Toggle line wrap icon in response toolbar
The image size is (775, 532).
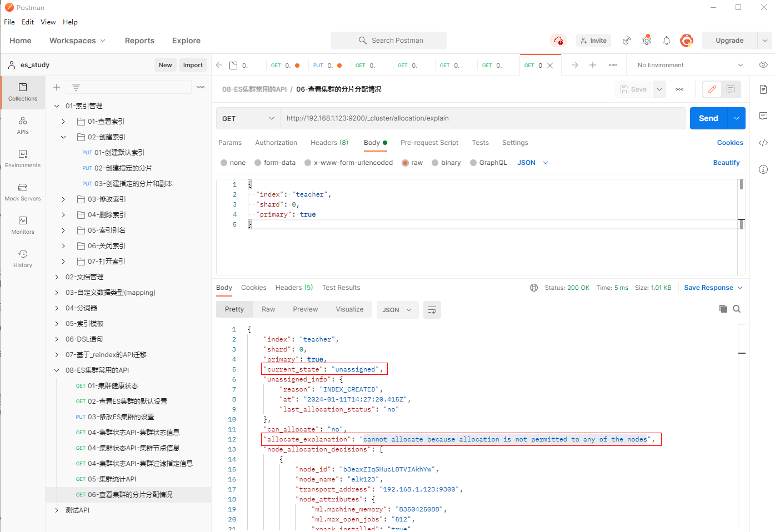coord(432,310)
